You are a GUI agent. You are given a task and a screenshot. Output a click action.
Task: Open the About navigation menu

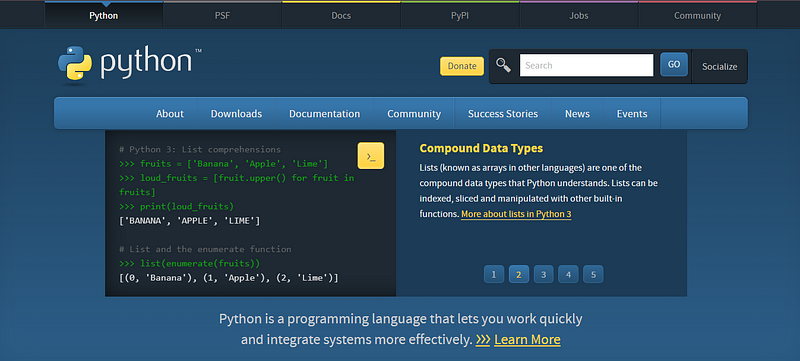170,114
